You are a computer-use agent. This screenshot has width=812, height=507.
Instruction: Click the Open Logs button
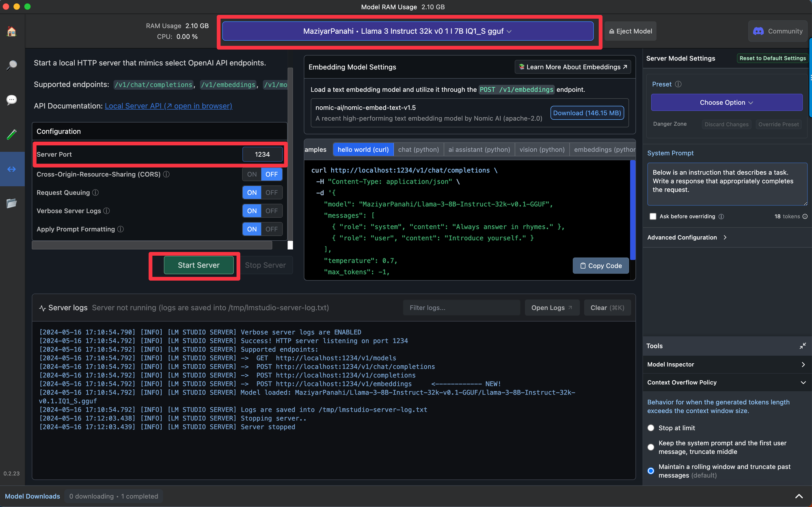[x=552, y=308]
